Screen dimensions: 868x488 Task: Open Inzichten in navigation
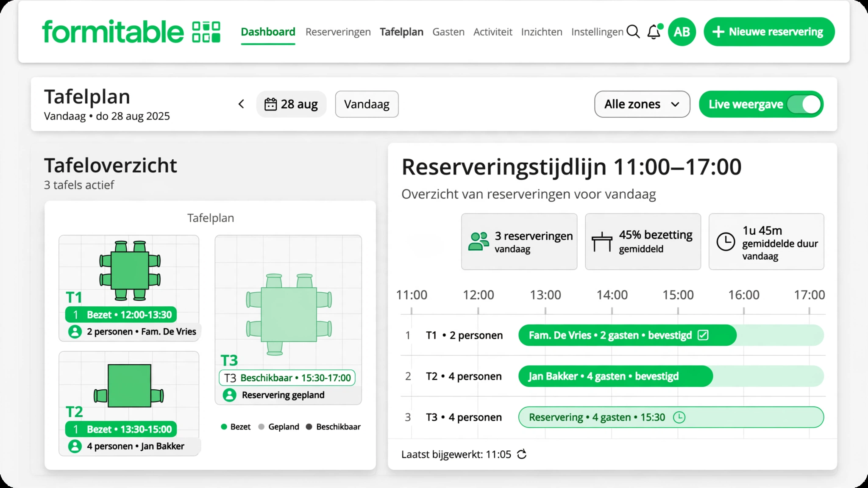(x=542, y=32)
